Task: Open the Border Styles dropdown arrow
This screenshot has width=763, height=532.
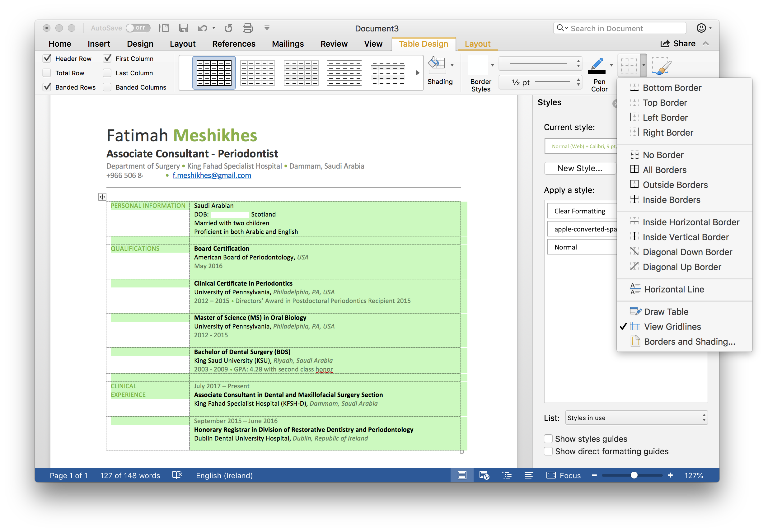Action: [493, 65]
